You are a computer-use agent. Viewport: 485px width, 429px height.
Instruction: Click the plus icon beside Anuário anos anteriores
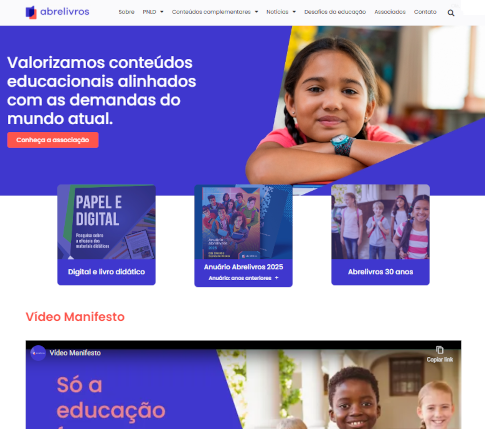276,278
